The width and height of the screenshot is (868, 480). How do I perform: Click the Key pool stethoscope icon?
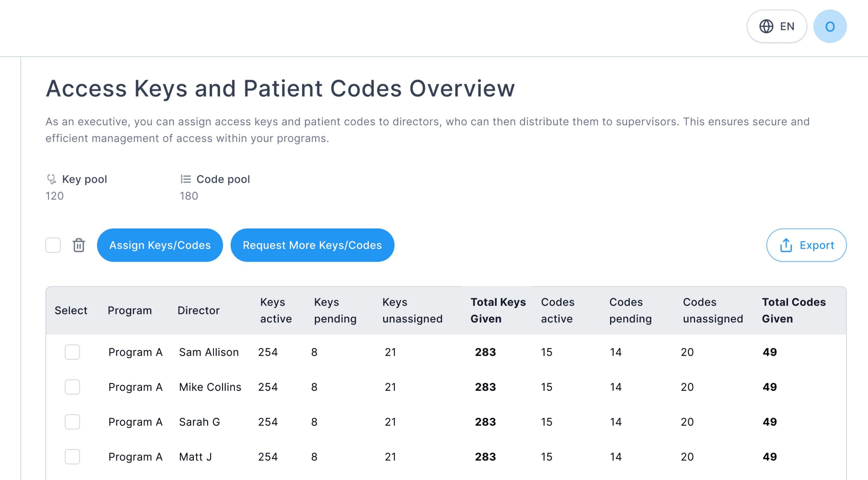pyautogui.click(x=51, y=179)
